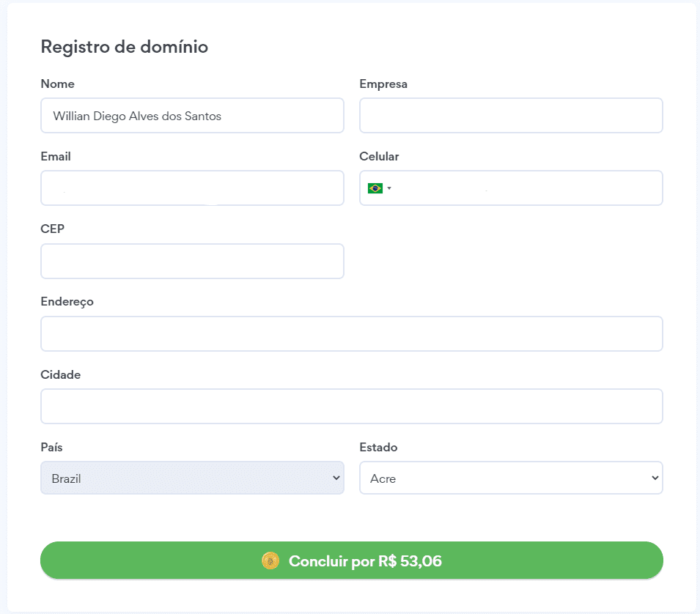Click the Registro de domínio heading
The width and height of the screenshot is (700, 614).
pos(125,46)
